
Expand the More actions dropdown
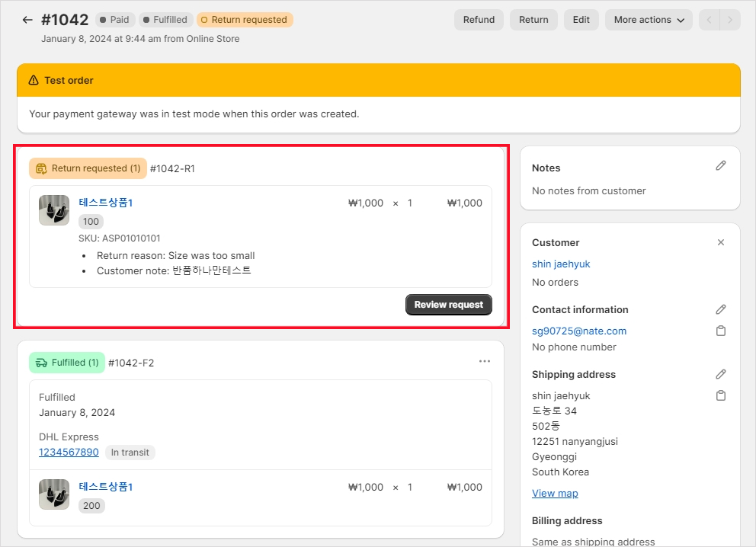649,20
